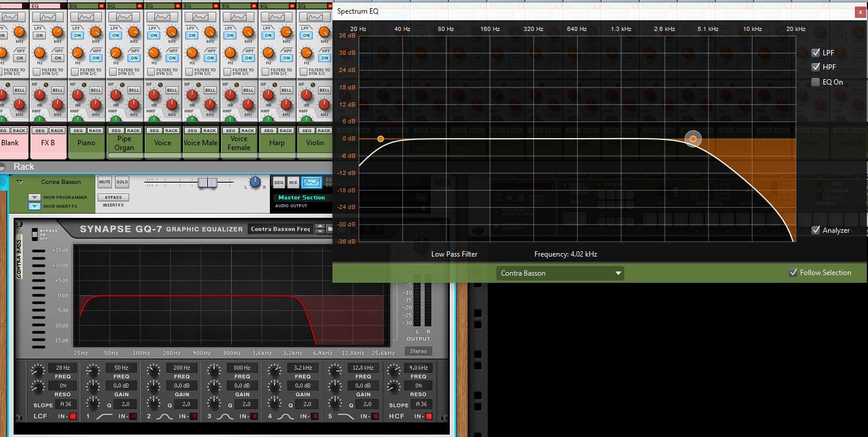Toggle HPF ON button on Pipe Organ channel
Viewport: 868px width, 437px height.
pos(134,58)
